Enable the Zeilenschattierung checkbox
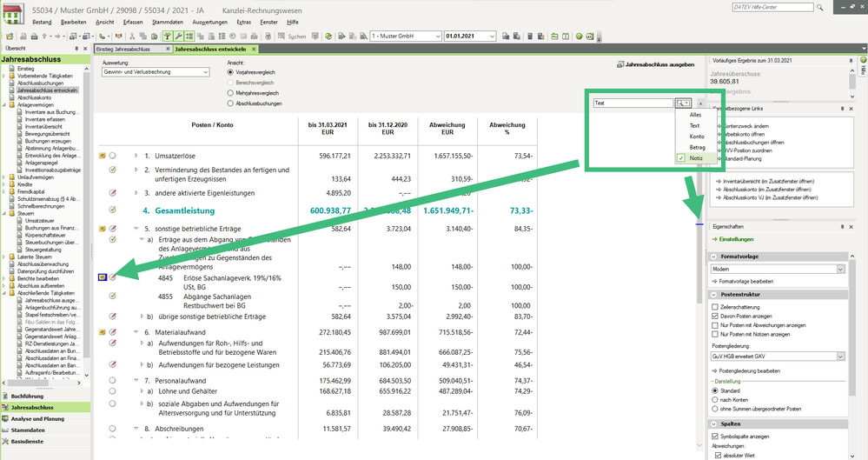The height and width of the screenshot is (460, 868). point(715,305)
